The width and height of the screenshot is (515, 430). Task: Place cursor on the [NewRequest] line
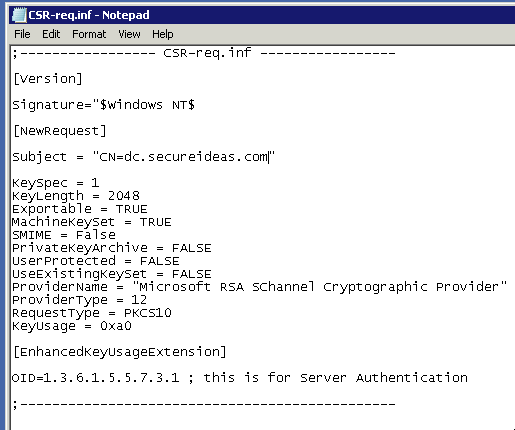pyautogui.click(x=60, y=131)
